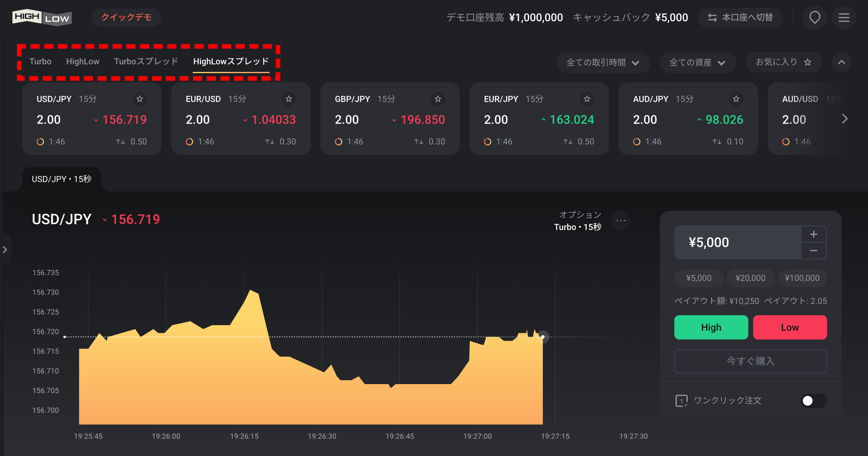The height and width of the screenshot is (456, 868).
Task: Open the 全ての取引時間 dropdown
Action: pos(603,63)
